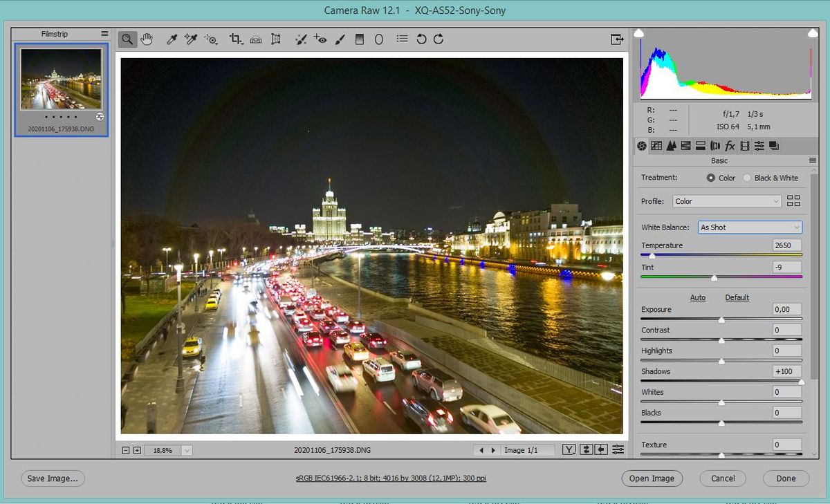The height and width of the screenshot is (504, 830).
Task: Open the zoom level dropdown
Action: pos(187,450)
